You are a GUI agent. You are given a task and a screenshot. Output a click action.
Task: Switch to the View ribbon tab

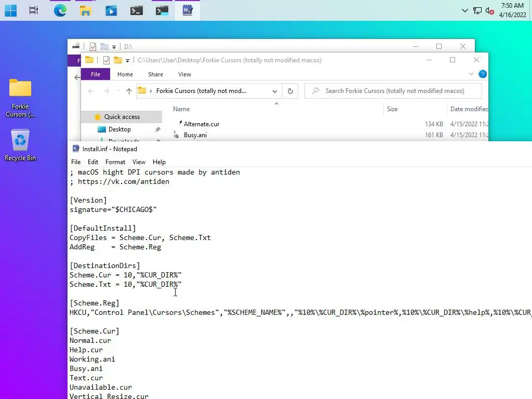[x=184, y=74]
